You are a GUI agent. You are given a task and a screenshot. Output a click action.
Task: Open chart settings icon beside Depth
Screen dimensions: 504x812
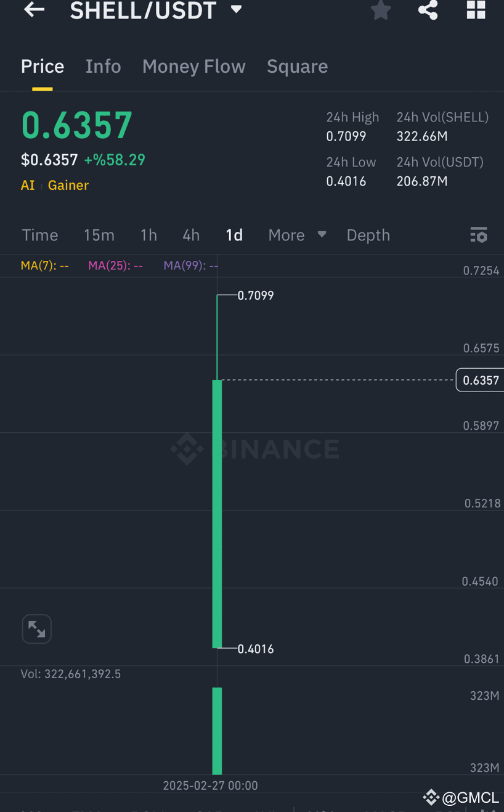[x=479, y=235]
